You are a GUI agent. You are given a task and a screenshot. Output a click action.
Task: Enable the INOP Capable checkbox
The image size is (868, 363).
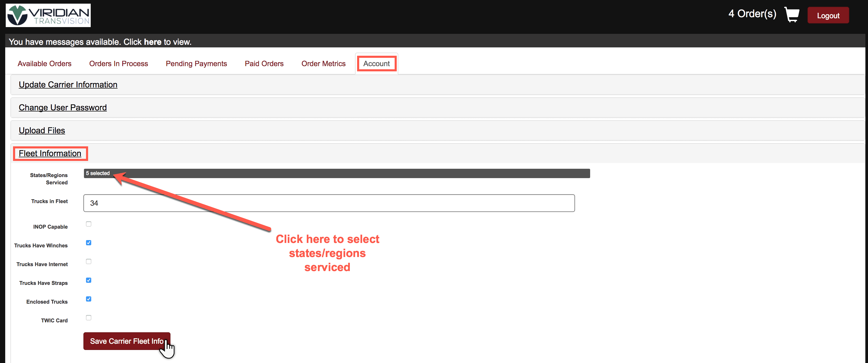pyautogui.click(x=89, y=224)
